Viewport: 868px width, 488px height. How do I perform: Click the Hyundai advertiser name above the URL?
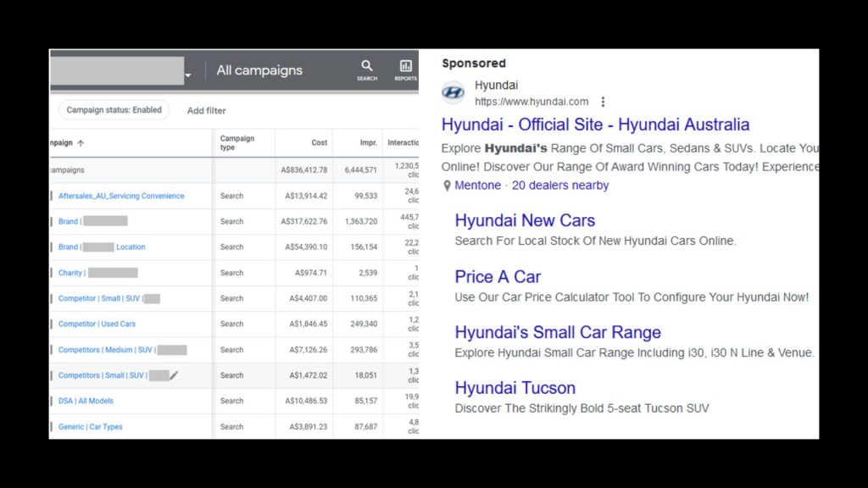(x=496, y=86)
